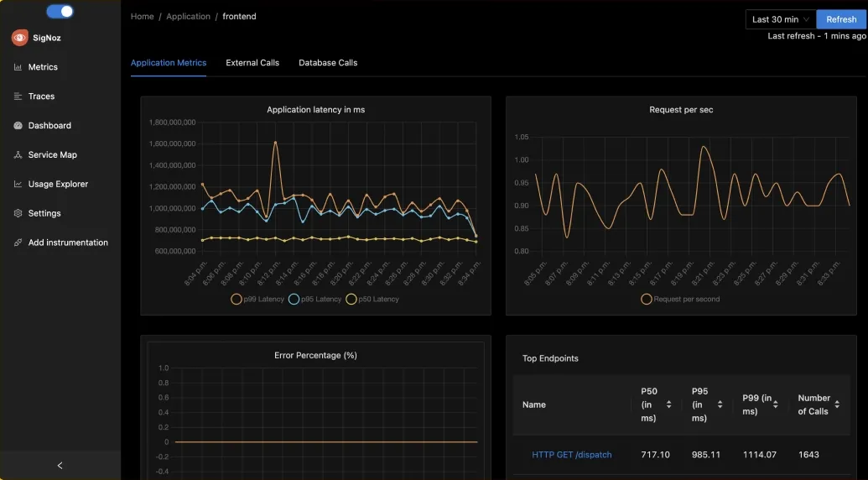
Task: Click the Error Percentage zero line
Action: [326, 441]
